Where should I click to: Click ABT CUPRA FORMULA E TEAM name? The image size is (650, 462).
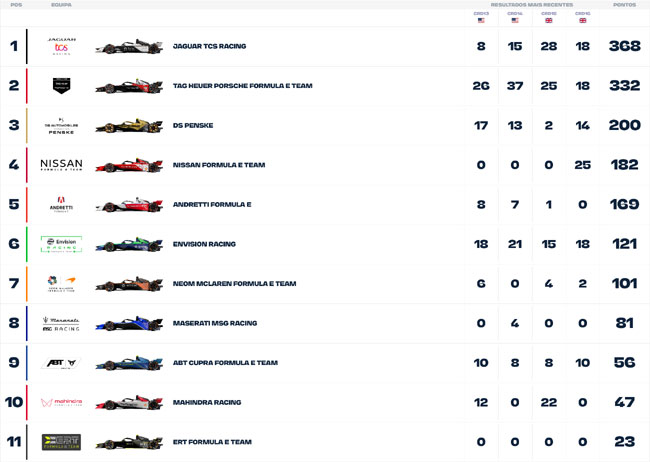225,363
